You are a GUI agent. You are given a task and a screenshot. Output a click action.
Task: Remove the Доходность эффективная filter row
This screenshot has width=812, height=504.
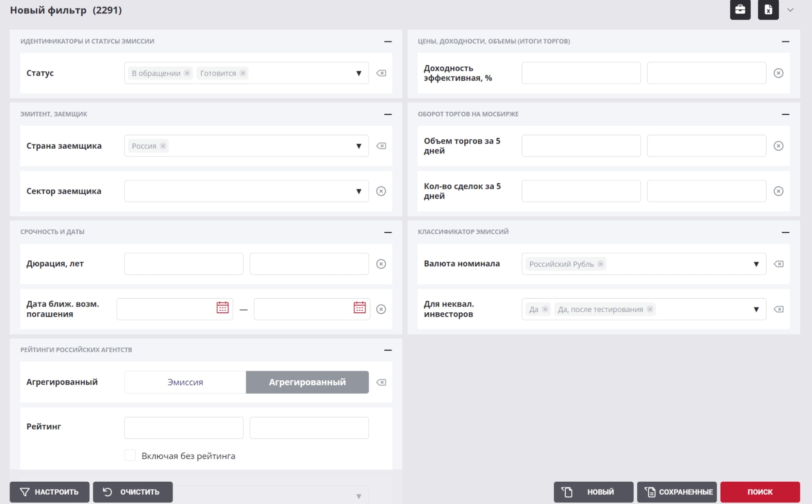[x=778, y=73]
